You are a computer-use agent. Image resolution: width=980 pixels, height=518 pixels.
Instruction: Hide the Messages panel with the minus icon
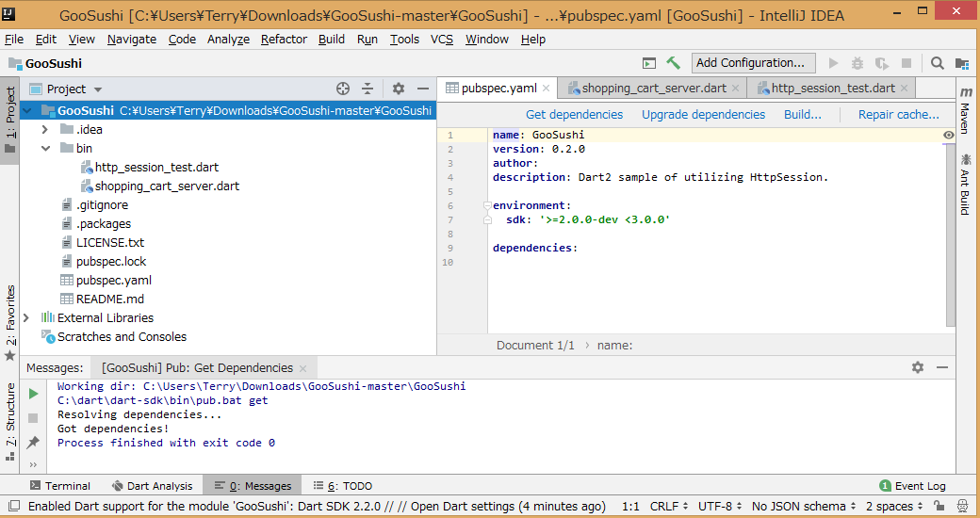(942, 367)
